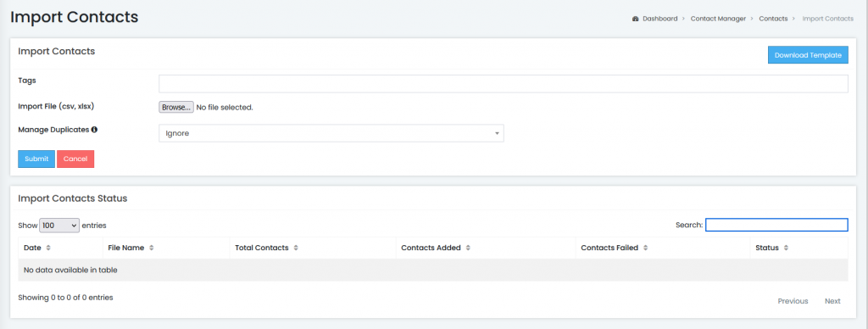Sort table by Date column arrows
Screen dimensions: 868x329
click(x=48, y=248)
